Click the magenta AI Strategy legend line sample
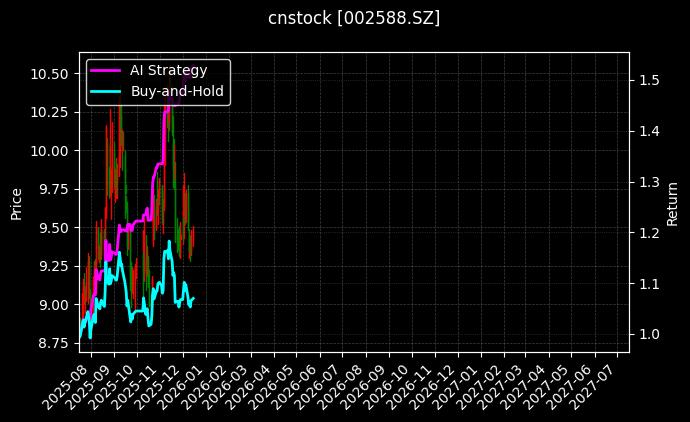The height and width of the screenshot is (422, 690). pyautogui.click(x=106, y=70)
